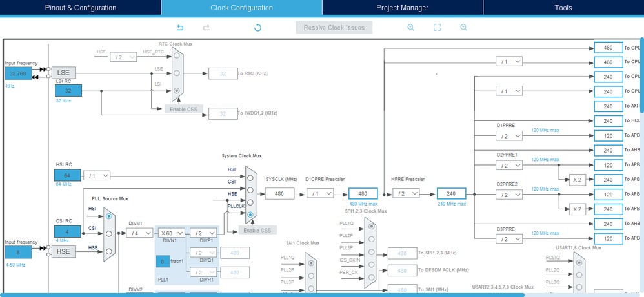Click Enable CSS under RTC Clock Mux
The width and height of the screenshot is (644, 297).
click(x=184, y=109)
